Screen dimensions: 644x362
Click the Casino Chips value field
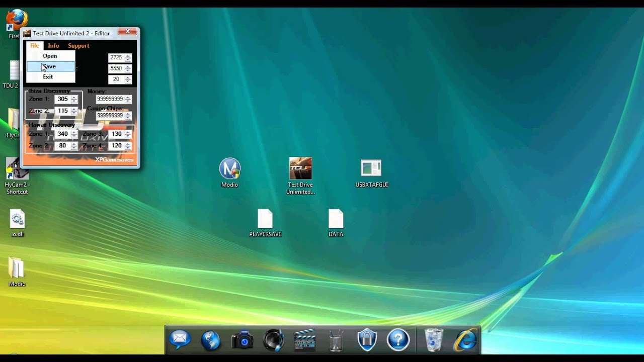tap(109, 116)
